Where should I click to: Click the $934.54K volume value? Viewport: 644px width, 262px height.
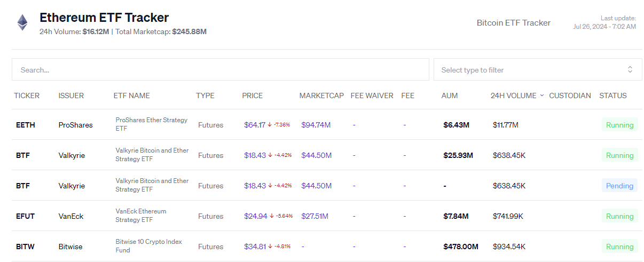509,247
